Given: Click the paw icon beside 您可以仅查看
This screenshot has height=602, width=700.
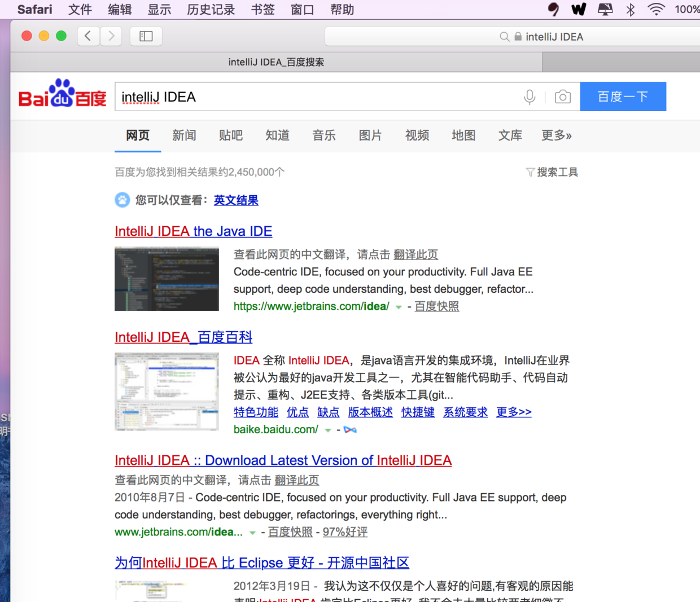Looking at the screenshot, I should coord(123,200).
